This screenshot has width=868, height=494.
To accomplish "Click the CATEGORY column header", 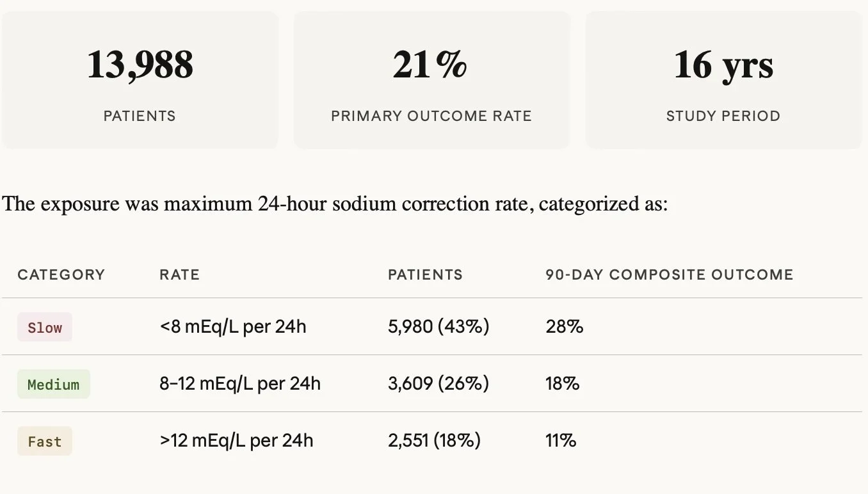I will coord(61,275).
